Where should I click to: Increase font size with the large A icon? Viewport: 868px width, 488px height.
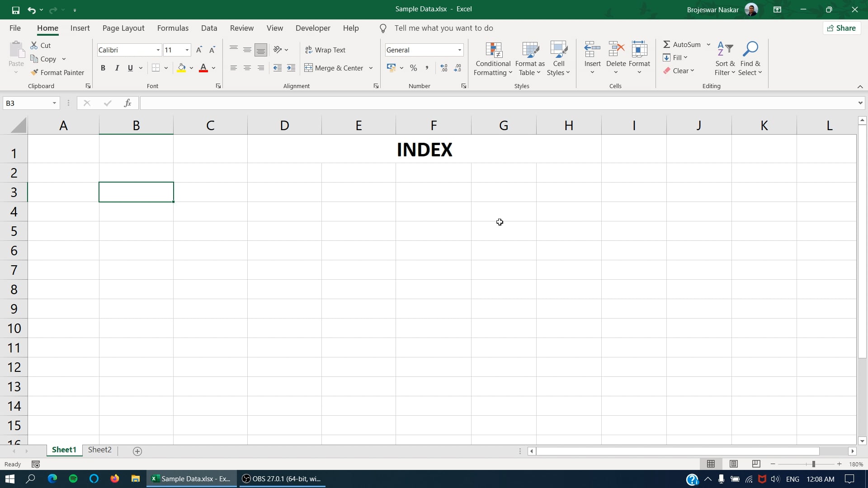point(199,50)
